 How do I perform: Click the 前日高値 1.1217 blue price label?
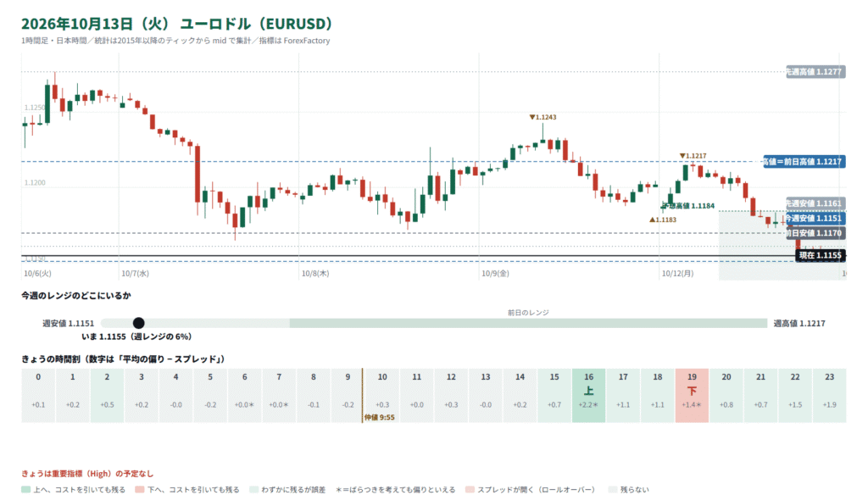pyautogui.click(x=804, y=162)
